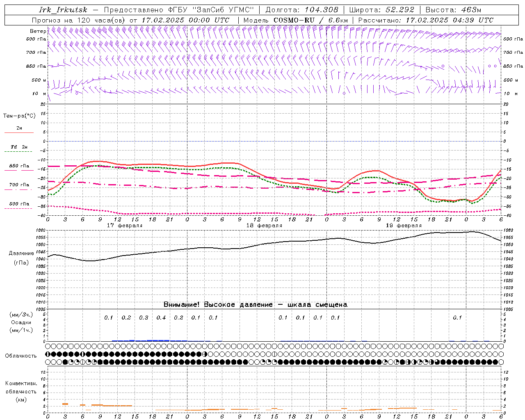Click the '(мм/1ч.)' precipitation unit label
The image size is (525, 420).
[21, 330]
